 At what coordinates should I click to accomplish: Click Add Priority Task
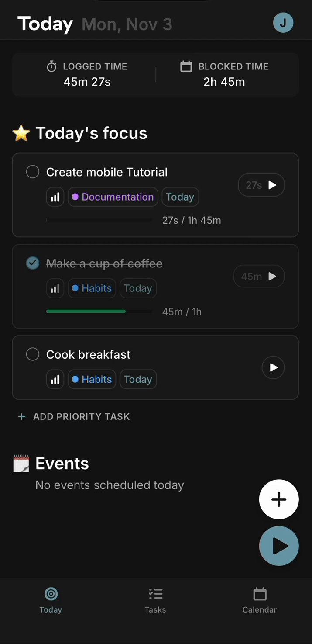click(73, 416)
